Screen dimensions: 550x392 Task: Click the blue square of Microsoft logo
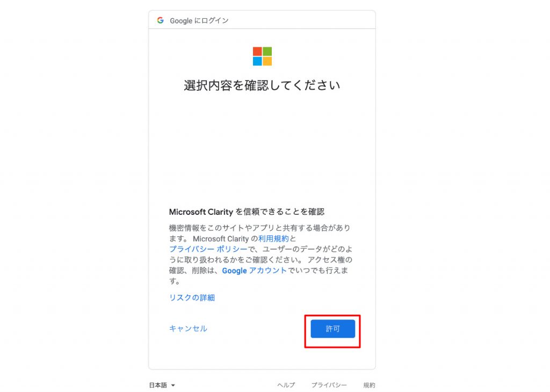[x=257, y=61]
